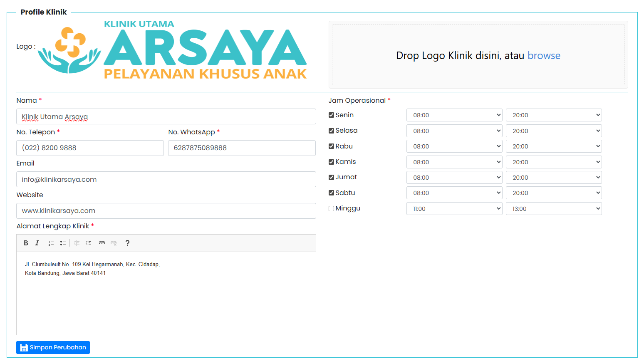Increase indent in the address editor
The image size is (644, 361).
coord(88,243)
